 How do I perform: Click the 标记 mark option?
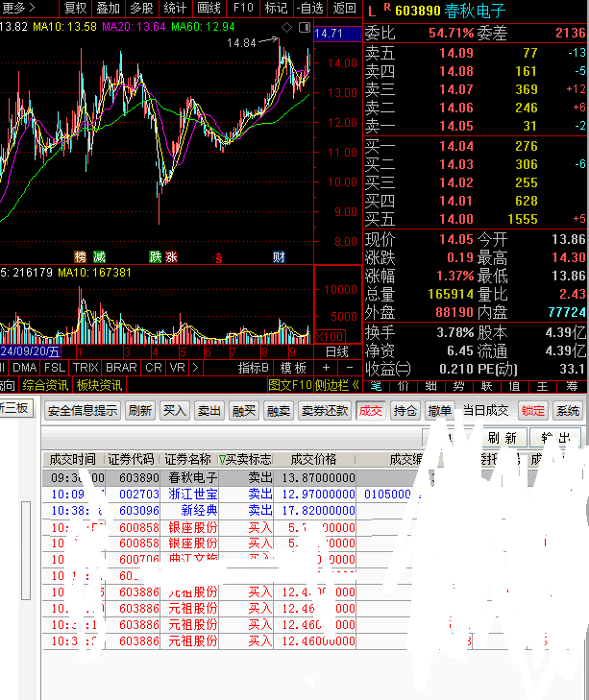pos(276,8)
